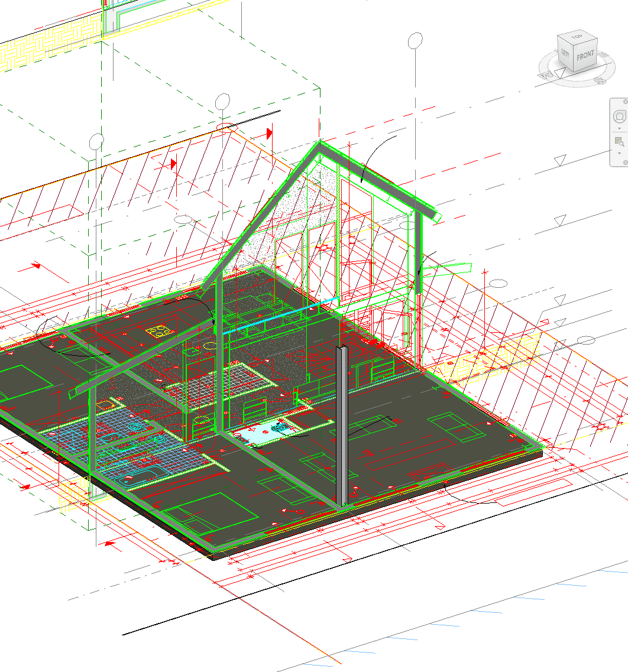628x672 pixels.
Task: Close the navigation bar with its X button
Action: pos(626,102)
